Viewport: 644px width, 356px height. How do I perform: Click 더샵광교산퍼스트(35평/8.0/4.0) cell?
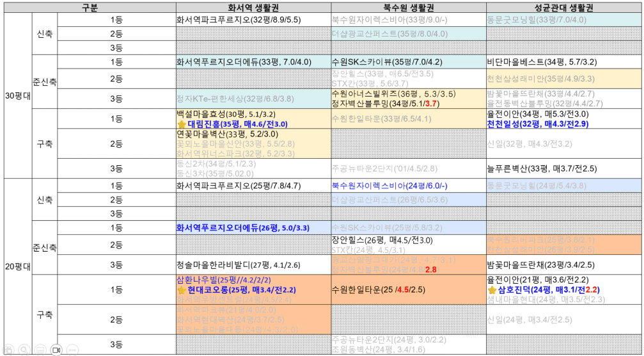pos(409,34)
